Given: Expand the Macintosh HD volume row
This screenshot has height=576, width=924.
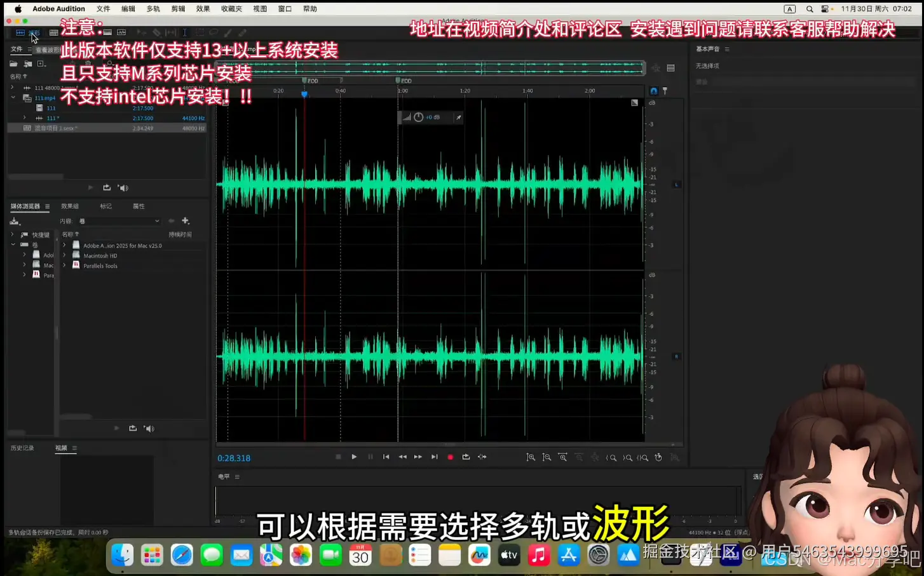Looking at the screenshot, I should [x=64, y=255].
